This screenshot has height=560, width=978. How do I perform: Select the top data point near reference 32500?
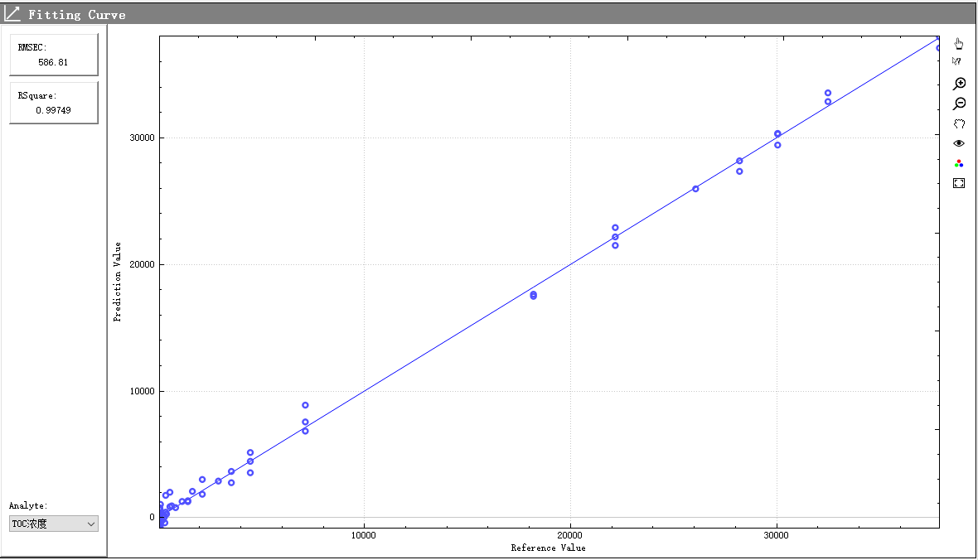tap(827, 94)
